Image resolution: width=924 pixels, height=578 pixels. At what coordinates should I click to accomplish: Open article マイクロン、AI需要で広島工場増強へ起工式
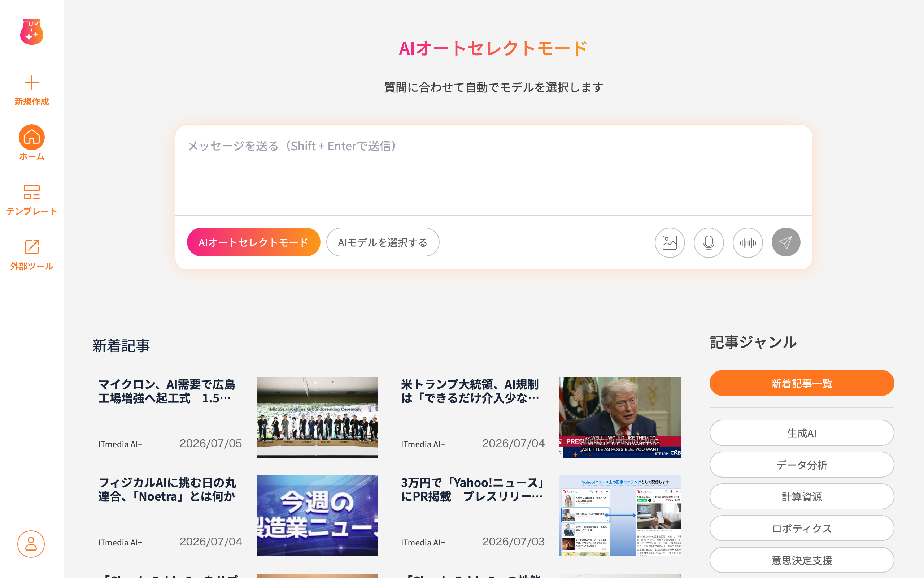pos(167,391)
